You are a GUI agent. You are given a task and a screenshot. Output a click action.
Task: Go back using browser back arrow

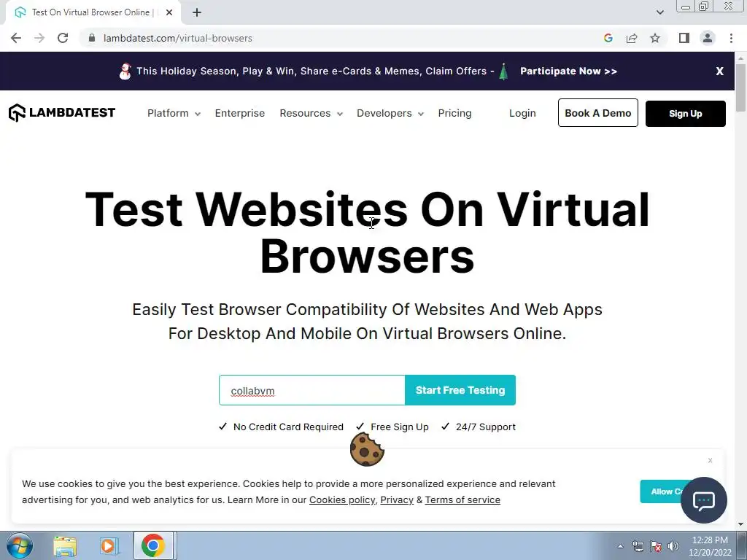16,38
